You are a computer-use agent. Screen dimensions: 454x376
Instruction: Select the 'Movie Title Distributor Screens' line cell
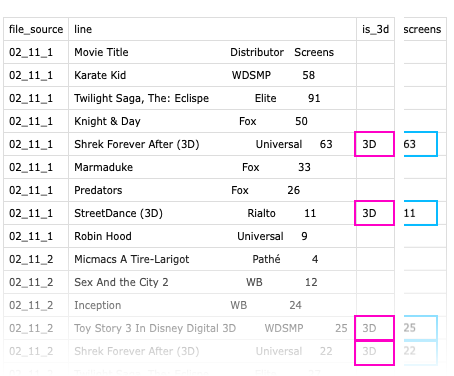click(x=212, y=52)
